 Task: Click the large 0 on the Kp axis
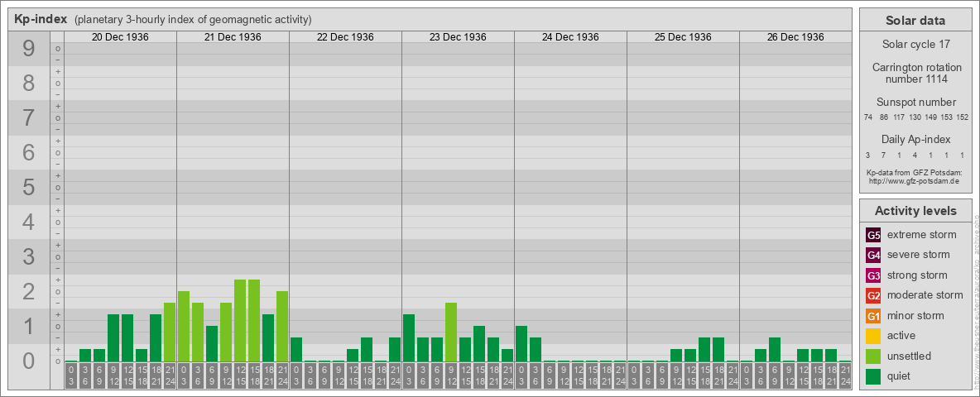pyautogui.click(x=29, y=361)
